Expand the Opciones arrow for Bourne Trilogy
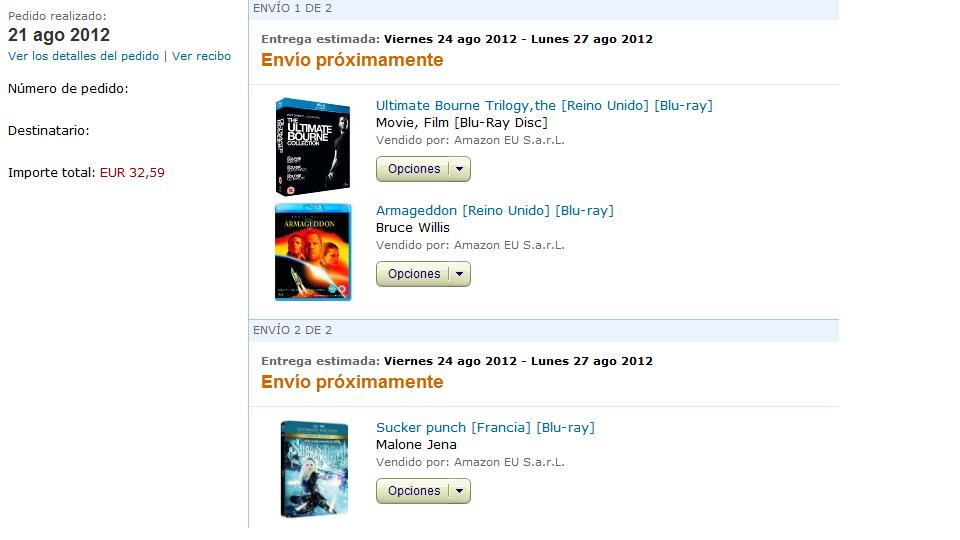 [460, 169]
